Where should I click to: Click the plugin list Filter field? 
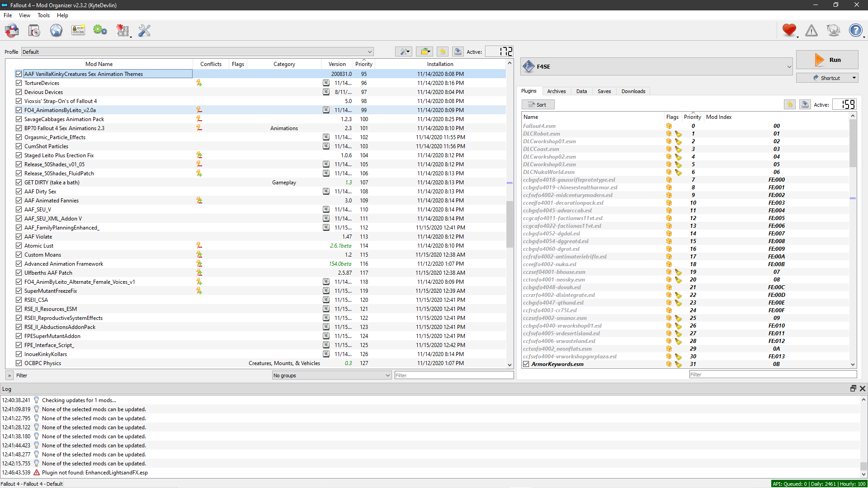(773, 375)
